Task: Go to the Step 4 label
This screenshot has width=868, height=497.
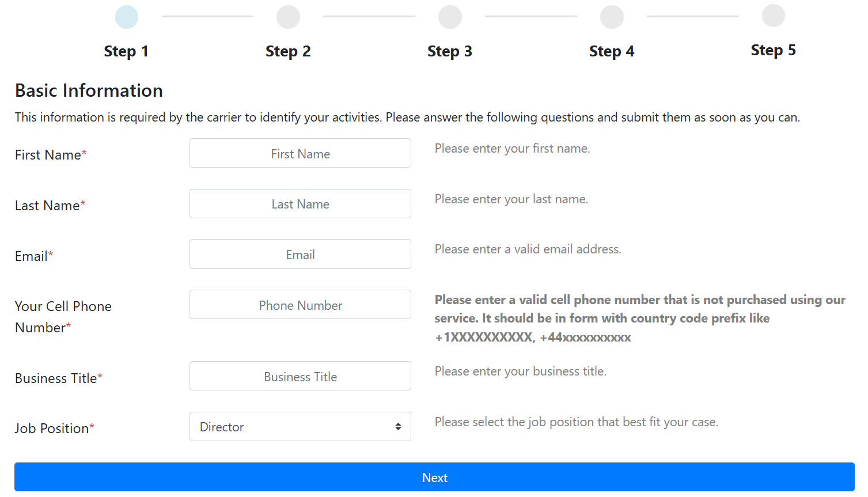Action: coord(612,51)
